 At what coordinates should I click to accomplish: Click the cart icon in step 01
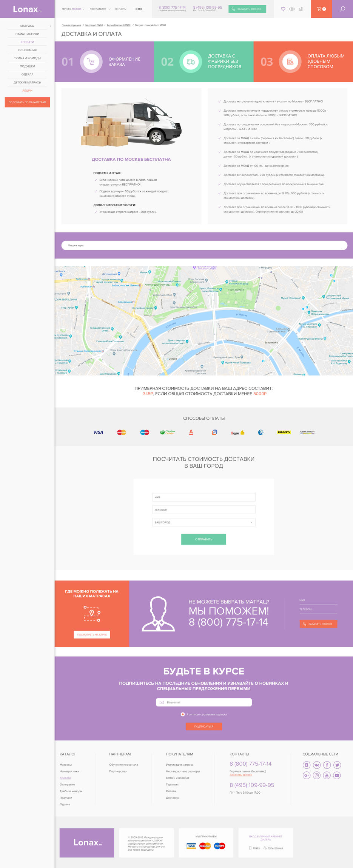tap(91, 62)
